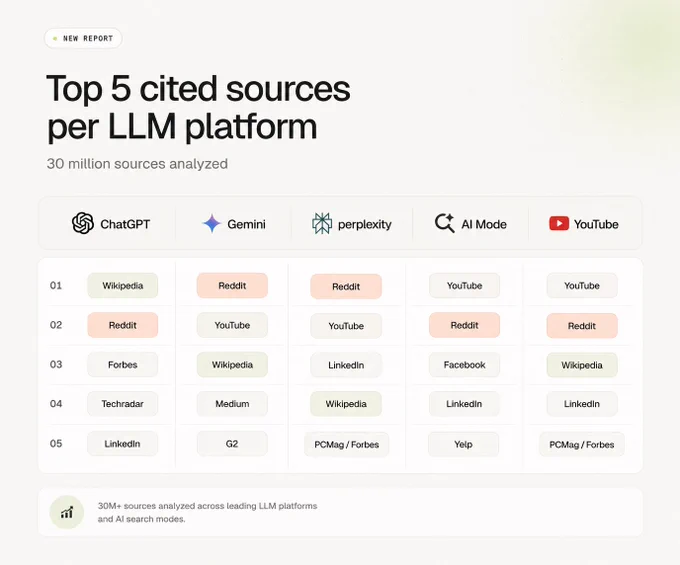Select the AI Mode column header label
Viewport: 680px width, 565px height.
[x=484, y=224]
